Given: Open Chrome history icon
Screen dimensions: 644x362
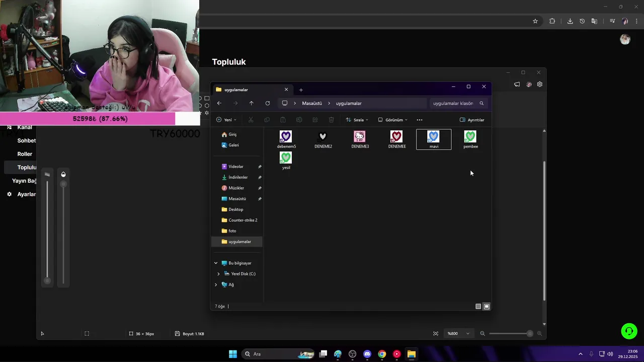Looking at the screenshot, I should pos(582,21).
